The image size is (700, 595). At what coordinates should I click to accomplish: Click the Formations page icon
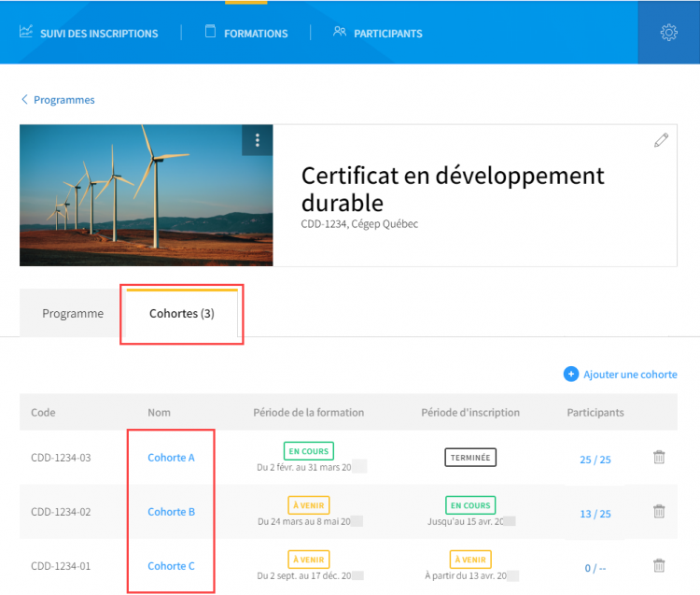210,31
